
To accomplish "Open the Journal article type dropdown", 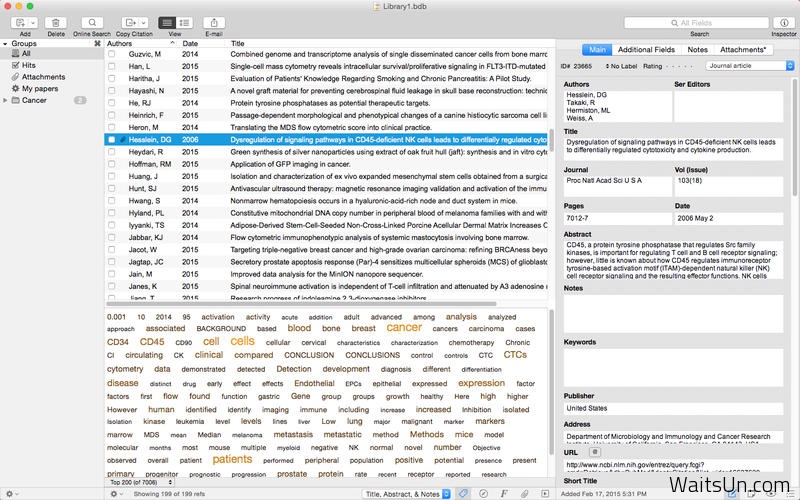I will (x=750, y=66).
